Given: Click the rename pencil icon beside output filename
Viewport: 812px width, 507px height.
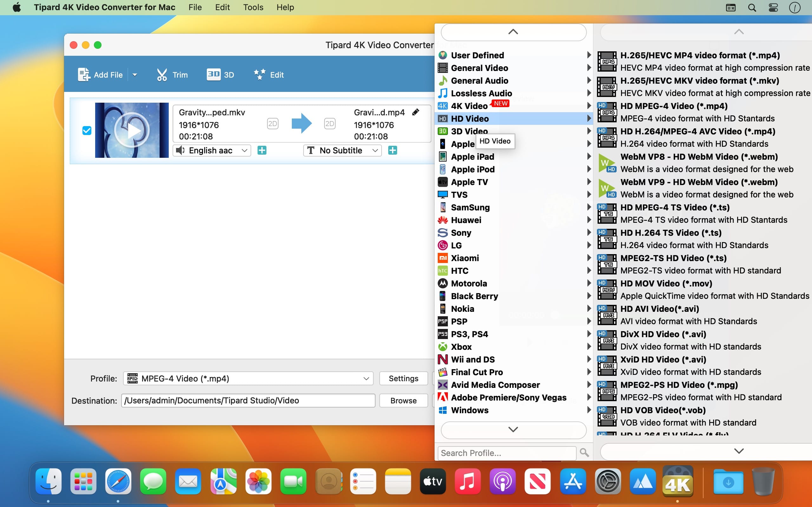Looking at the screenshot, I should (x=416, y=112).
